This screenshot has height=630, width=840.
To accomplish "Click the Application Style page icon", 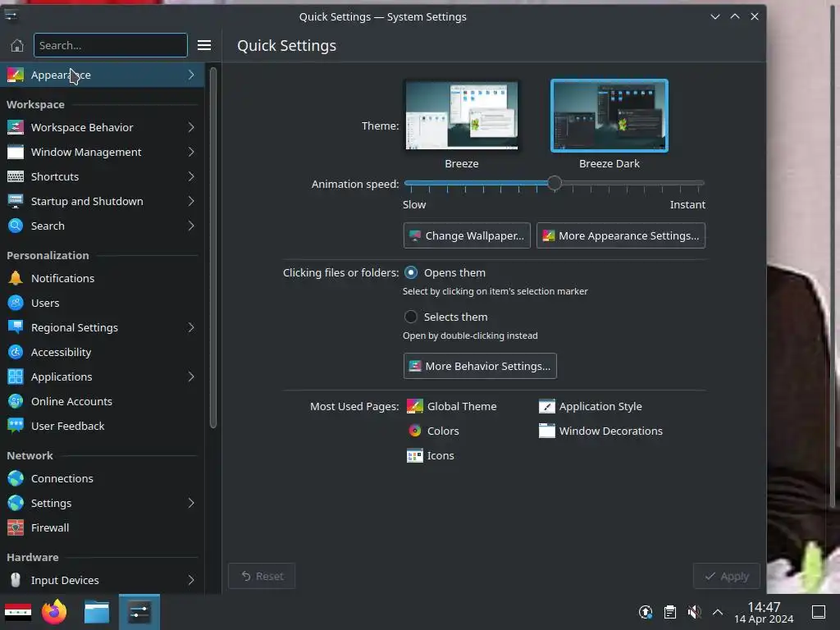I will coord(547,407).
